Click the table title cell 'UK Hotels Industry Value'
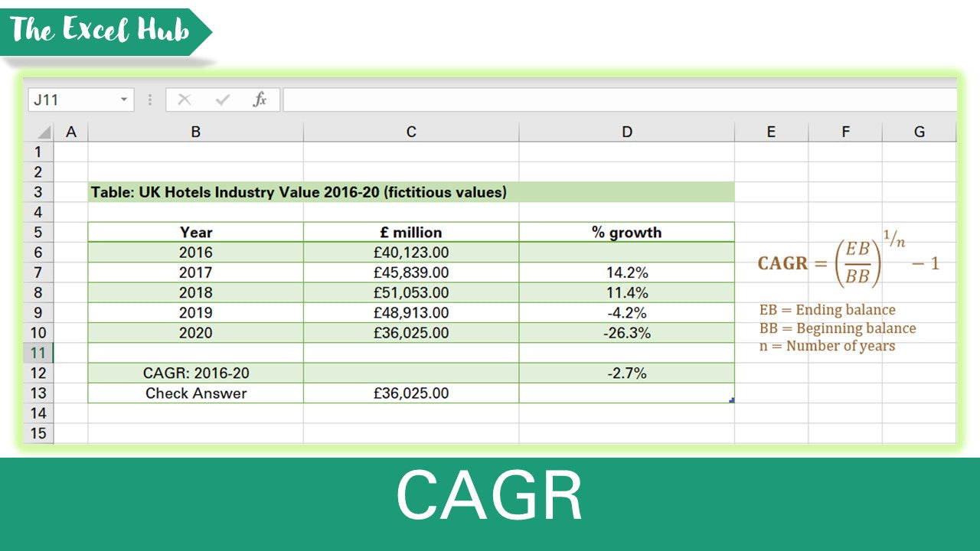The height and width of the screenshot is (551, 980). pos(411,192)
